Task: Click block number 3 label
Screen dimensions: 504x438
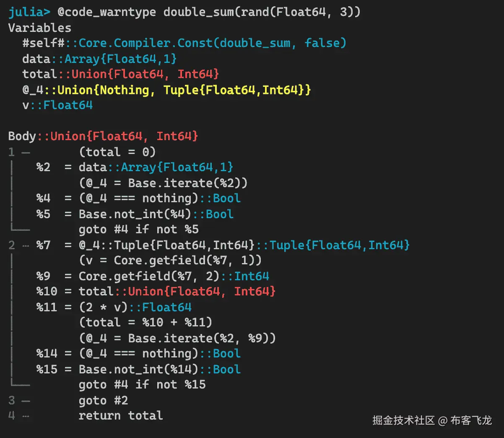Action: [12, 400]
